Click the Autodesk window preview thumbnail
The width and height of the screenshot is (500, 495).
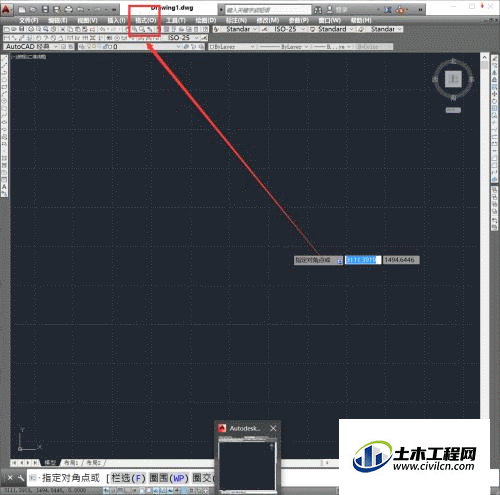247,467
